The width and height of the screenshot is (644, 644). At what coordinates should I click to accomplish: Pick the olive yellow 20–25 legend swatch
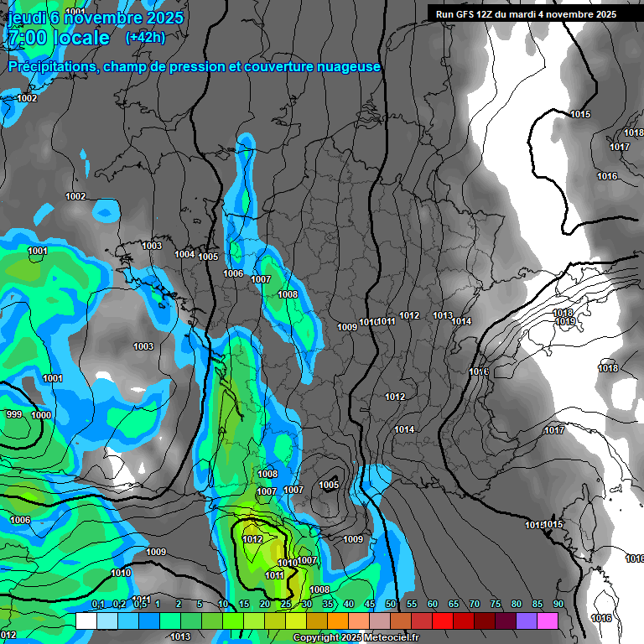(x=275, y=621)
